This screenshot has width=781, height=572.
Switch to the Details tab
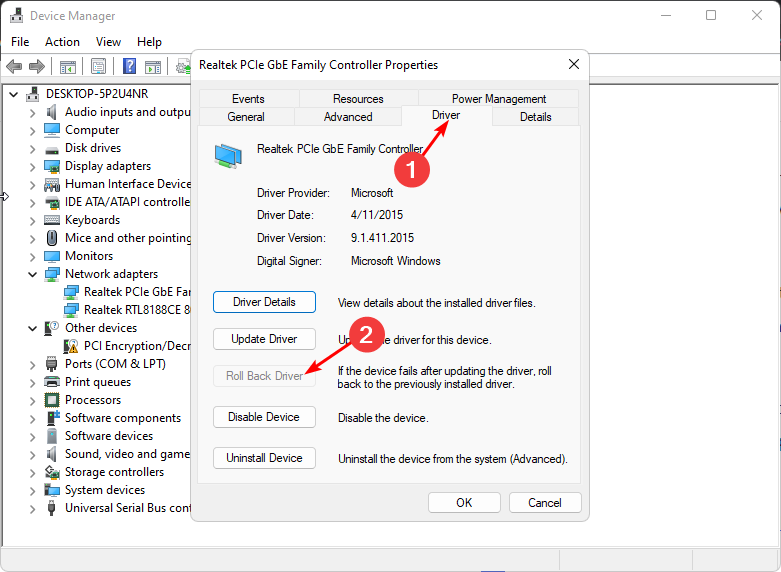point(535,117)
